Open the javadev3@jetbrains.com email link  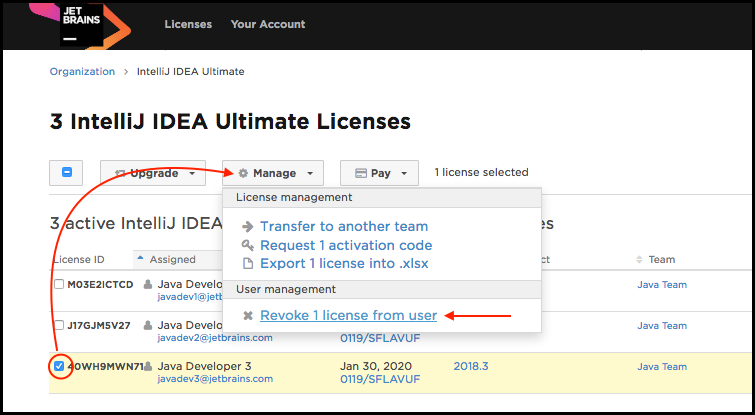pyautogui.click(x=207, y=380)
